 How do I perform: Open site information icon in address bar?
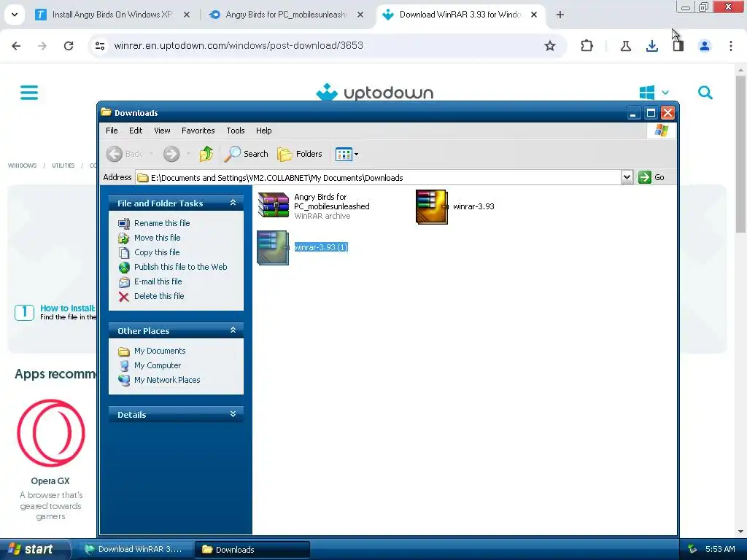coord(100,46)
